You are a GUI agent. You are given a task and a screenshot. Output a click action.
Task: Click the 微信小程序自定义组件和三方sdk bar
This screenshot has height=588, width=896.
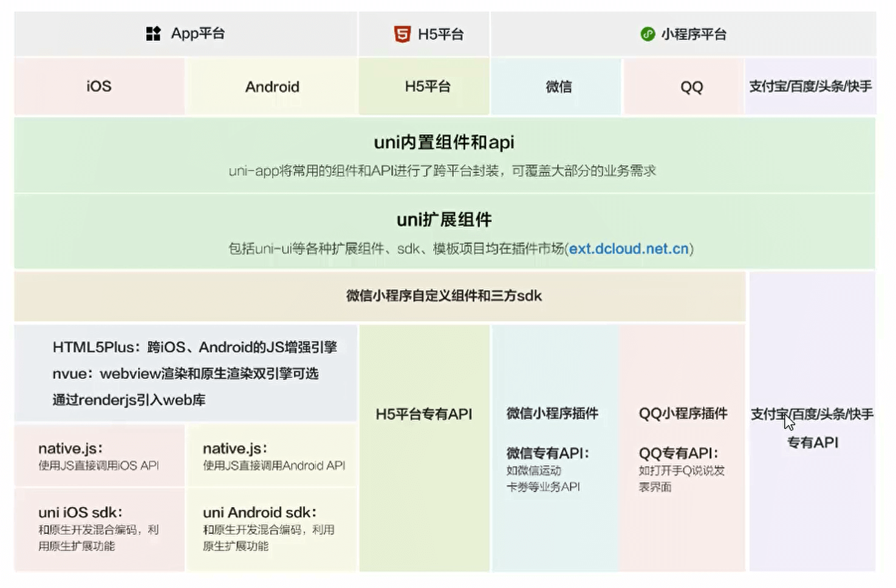(380, 296)
